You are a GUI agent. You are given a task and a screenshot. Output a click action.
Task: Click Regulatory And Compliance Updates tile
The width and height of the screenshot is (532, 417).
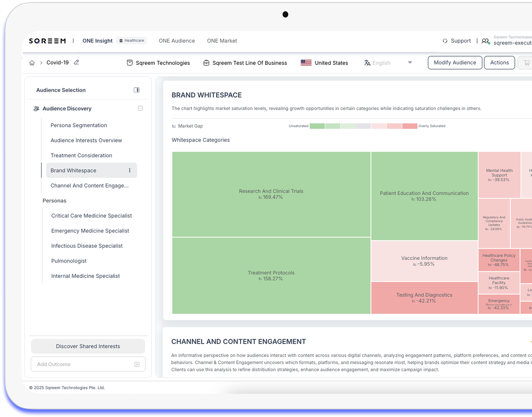[494, 223]
